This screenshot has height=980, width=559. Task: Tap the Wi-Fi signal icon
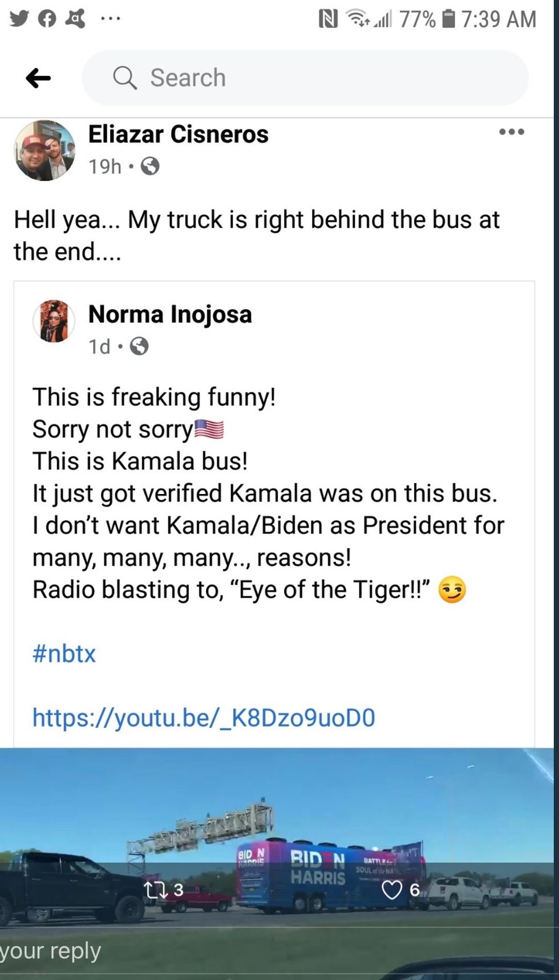(x=358, y=19)
